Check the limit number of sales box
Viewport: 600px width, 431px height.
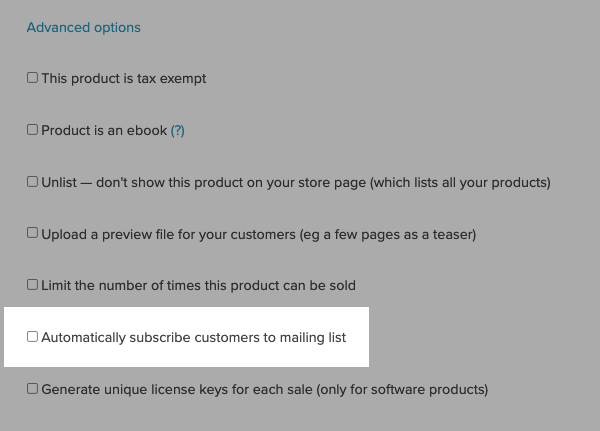coord(32,285)
